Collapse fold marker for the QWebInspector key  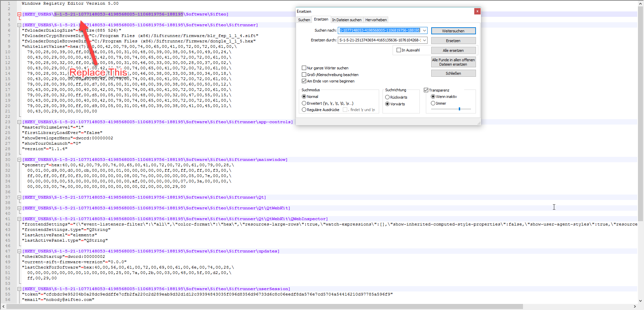[19, 219]
